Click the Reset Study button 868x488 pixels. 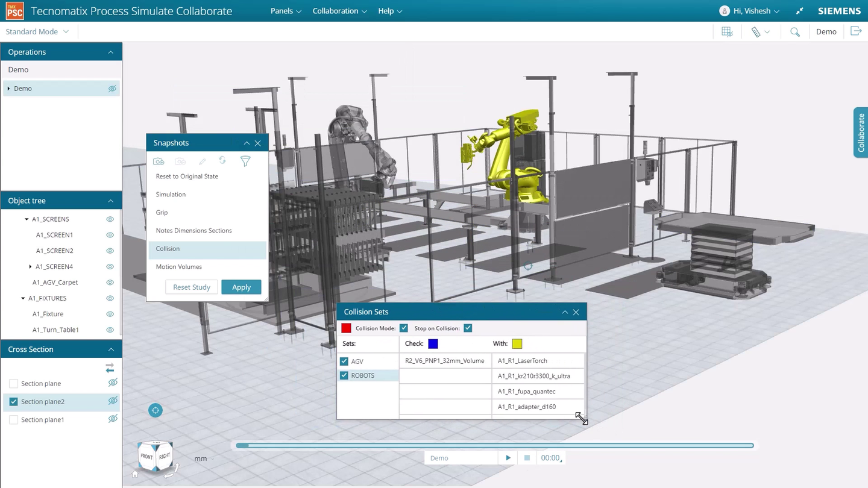click(x=191, y=287)
